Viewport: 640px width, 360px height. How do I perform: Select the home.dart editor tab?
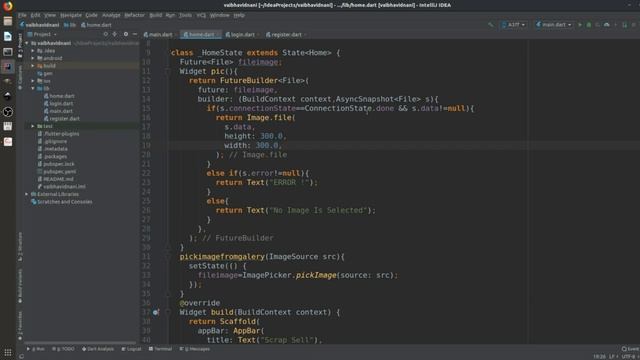(x=200, y=35)
